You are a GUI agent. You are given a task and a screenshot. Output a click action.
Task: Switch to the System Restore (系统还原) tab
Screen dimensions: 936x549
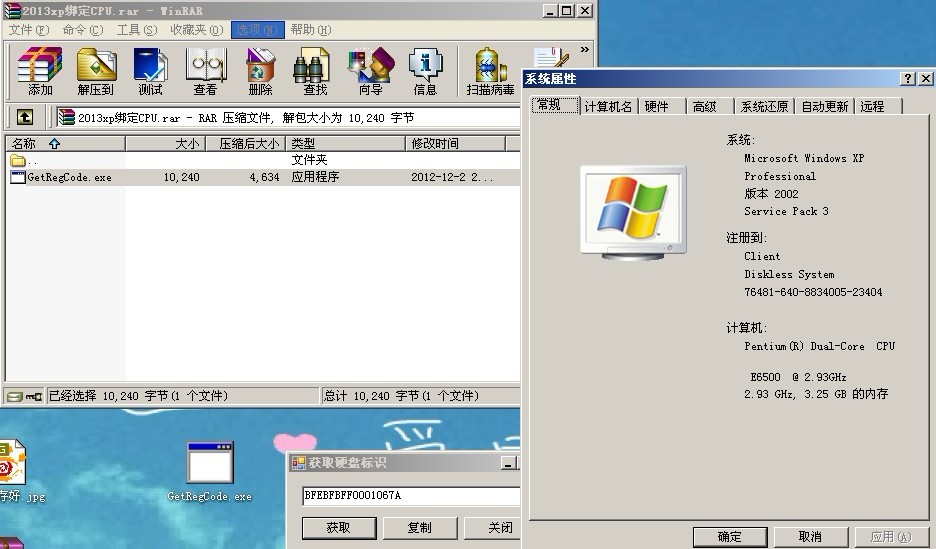coord(764,106)
